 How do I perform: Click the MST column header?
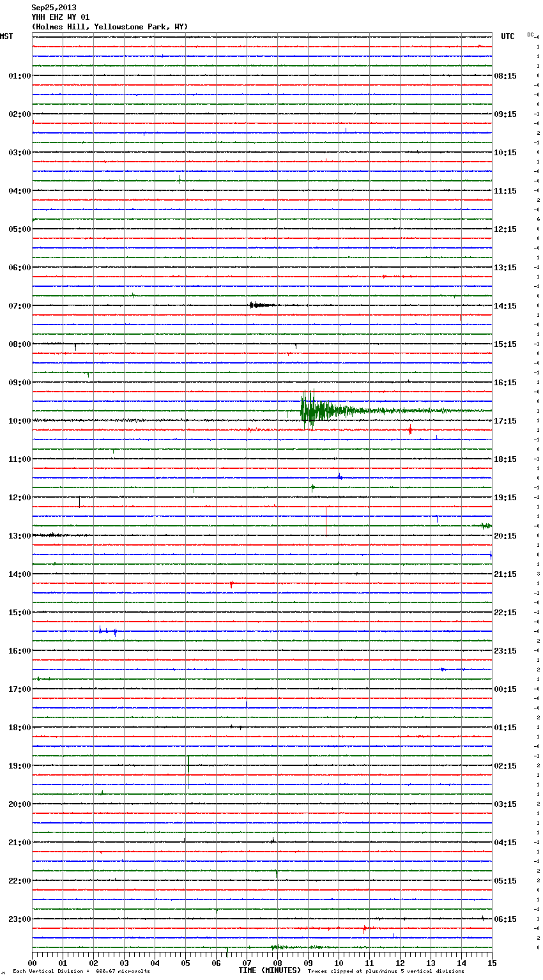pyautogui.click(x=6, y=36)
